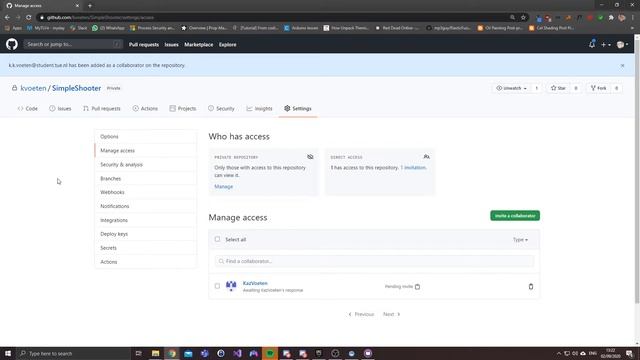Switch to the repository Issues tab
The image size is (640, 360).
click(x=60, y=109)
